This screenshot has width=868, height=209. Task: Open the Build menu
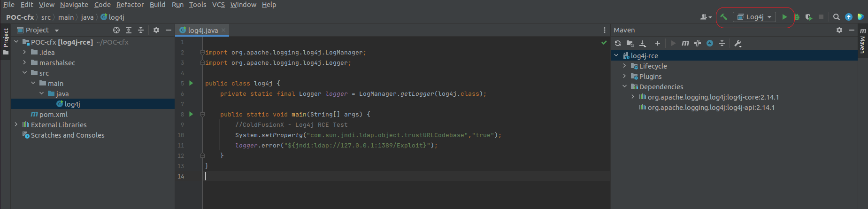click(157, 5)
